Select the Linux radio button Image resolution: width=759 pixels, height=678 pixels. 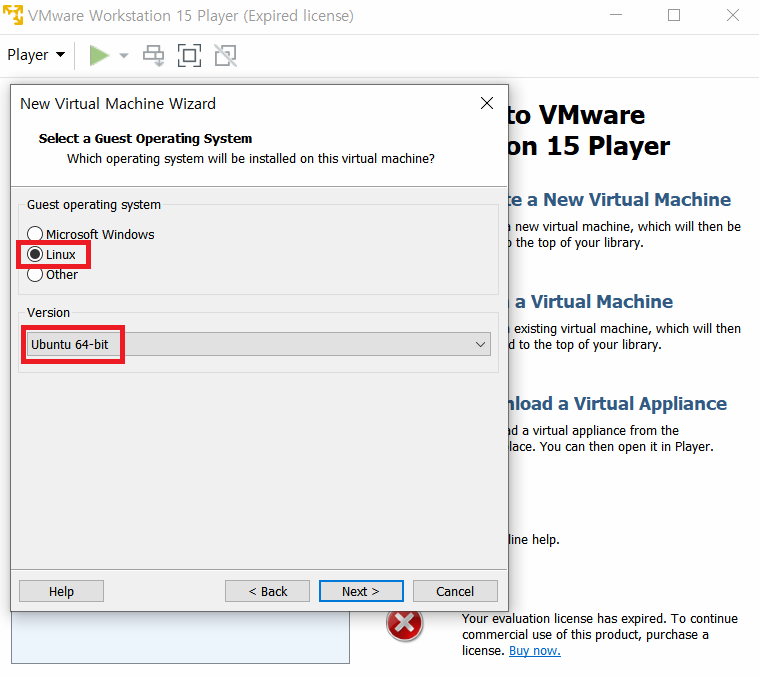click(35, 255)
